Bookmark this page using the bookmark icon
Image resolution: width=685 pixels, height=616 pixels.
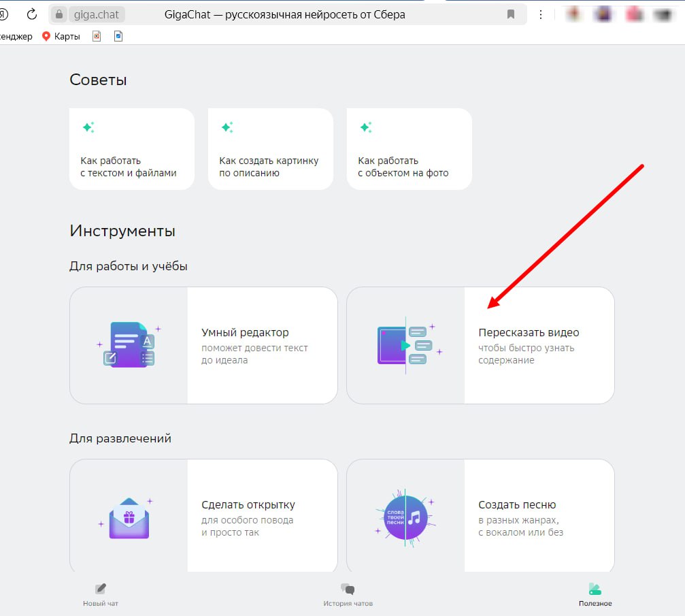pos(510,14)
